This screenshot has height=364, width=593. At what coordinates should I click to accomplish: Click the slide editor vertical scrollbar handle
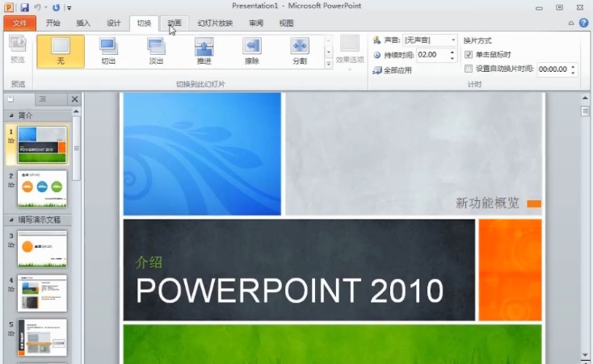(x=585, y=111)
